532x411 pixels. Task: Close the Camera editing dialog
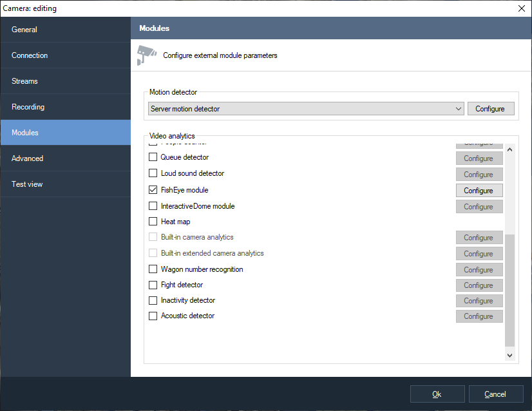point(521,8)
